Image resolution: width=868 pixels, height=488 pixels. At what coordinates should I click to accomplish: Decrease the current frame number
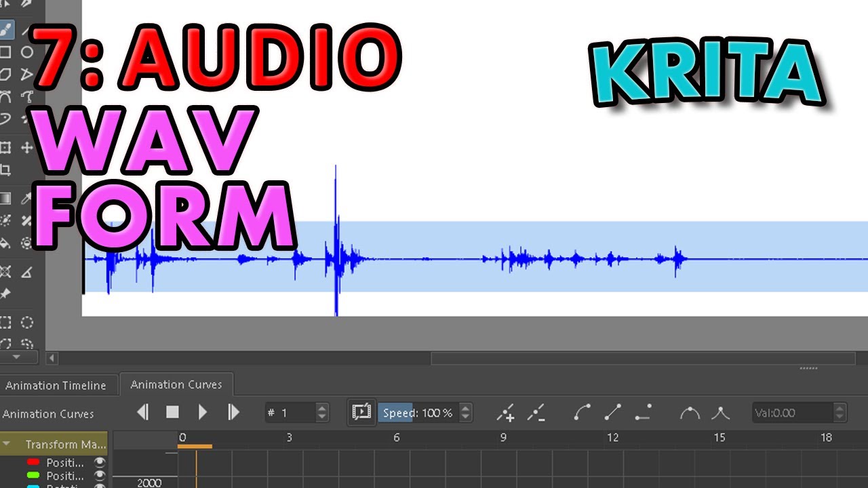coord(322,417)
